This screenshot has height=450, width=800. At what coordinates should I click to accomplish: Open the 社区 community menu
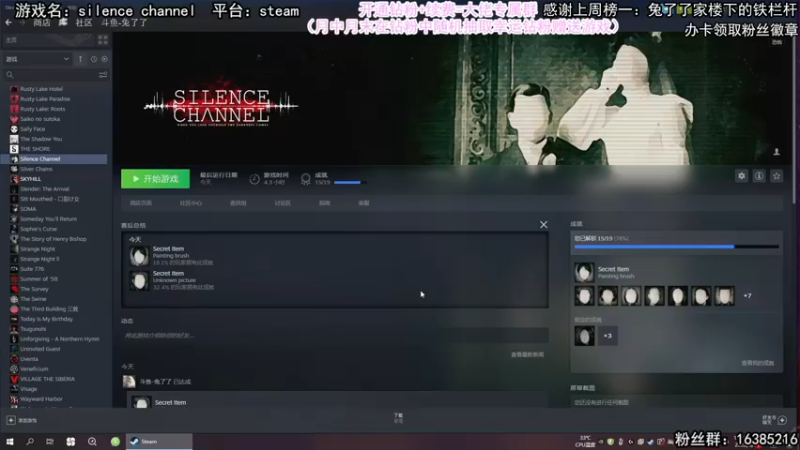(x=84, y=23)
